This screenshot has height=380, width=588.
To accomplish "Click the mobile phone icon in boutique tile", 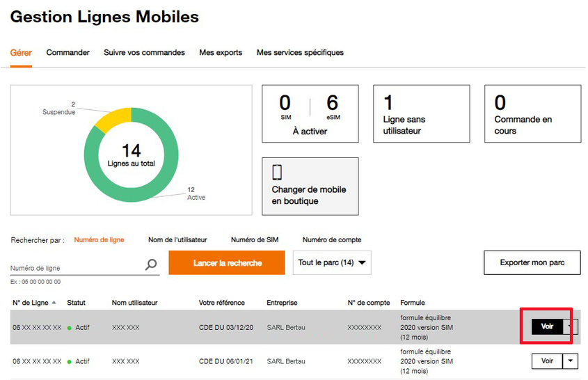I will (x=277, y=172).
